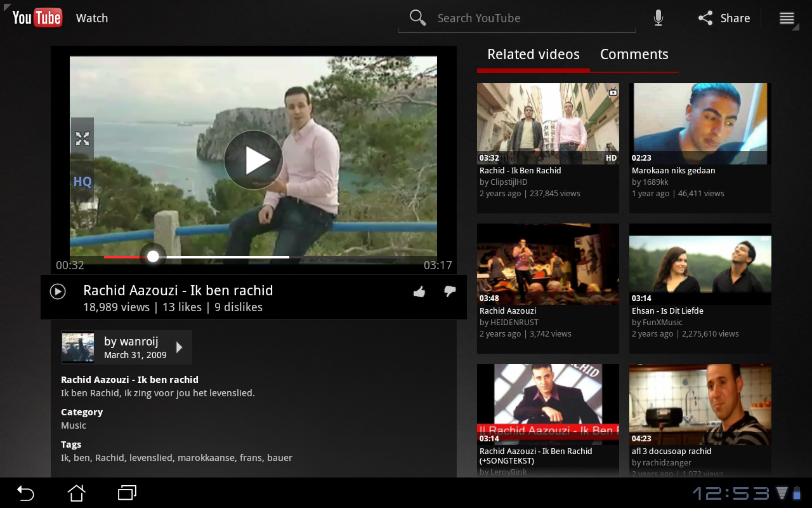
Task: Open the overflow menu icon
Action: coord(787,18)
